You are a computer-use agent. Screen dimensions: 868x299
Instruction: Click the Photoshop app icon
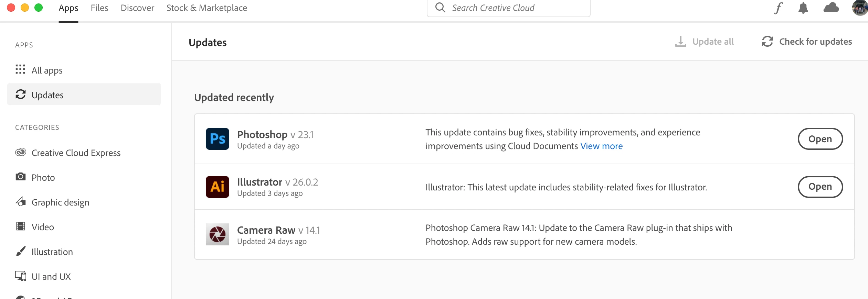coord(218,139)
